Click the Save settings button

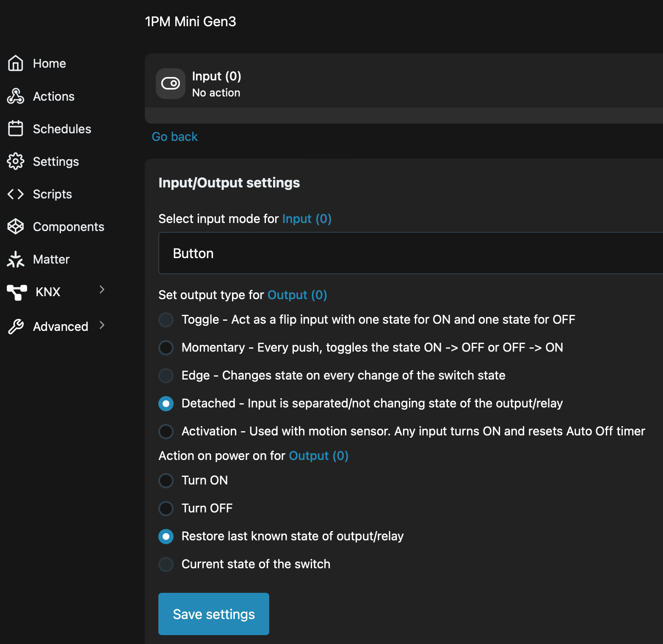(x=213, y=614)
